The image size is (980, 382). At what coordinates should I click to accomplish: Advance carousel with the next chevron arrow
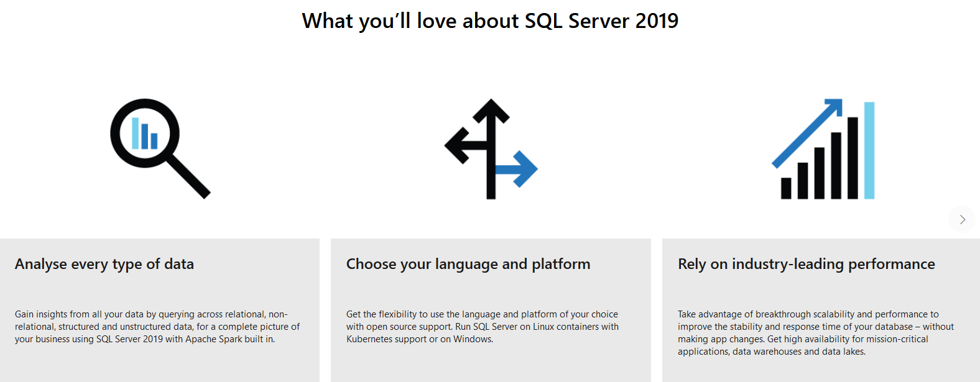[x=962, y=219]
